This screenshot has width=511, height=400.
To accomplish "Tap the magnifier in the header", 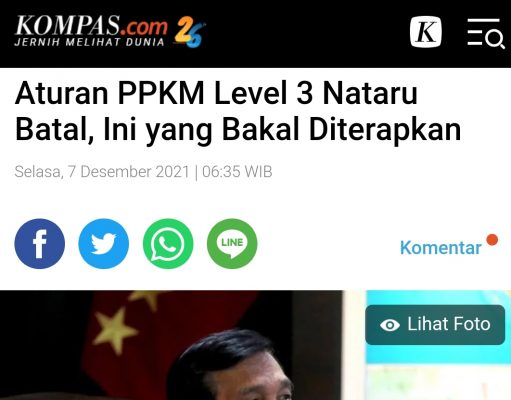I will click(x=495, y=40).
